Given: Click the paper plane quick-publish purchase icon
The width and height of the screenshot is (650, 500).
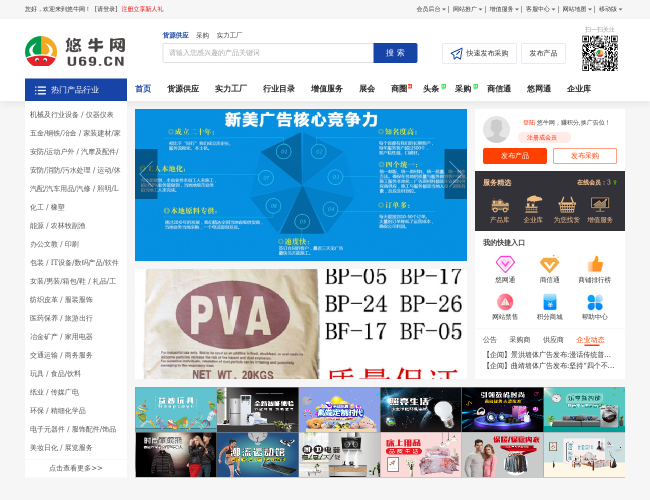Looking at the screenshot, I should coord(456,53).
